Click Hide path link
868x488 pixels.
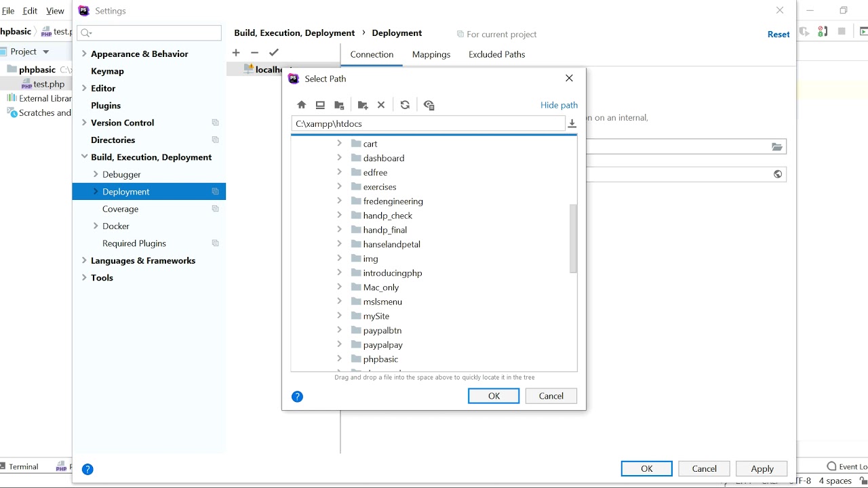[559, 105]
